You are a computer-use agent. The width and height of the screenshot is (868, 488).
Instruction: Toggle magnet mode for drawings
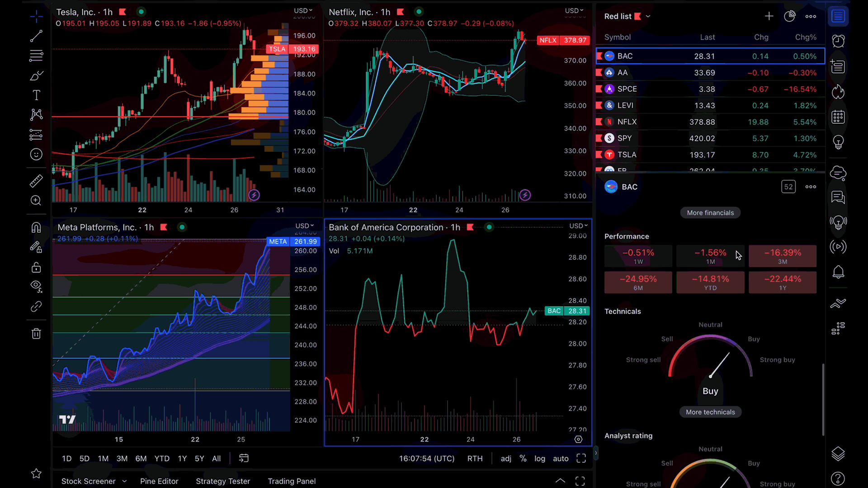click(36, 227)
